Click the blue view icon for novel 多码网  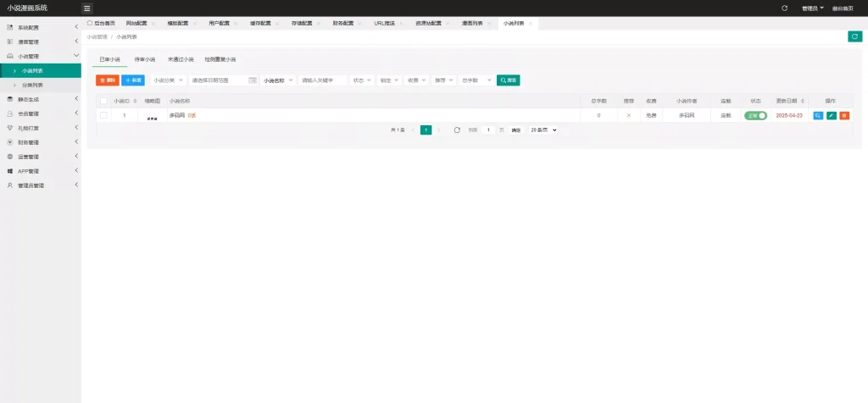818,115
